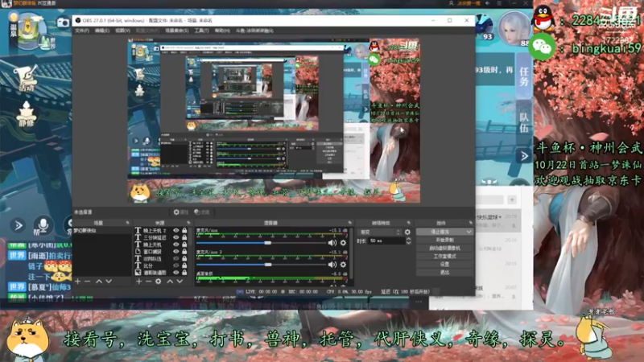Image resolution: width=644 pixels, height=362 pixels.
Task: Hide the 窗口捕获 source with eye icon
Action: (176, 252)
